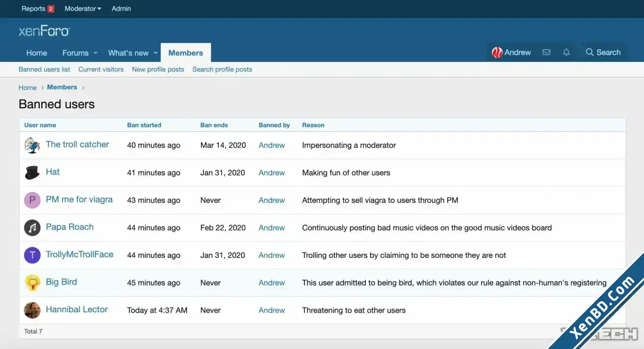644x349 pixels.
Task: Open Big Bird's profile
Action: [x=61, y=282]
